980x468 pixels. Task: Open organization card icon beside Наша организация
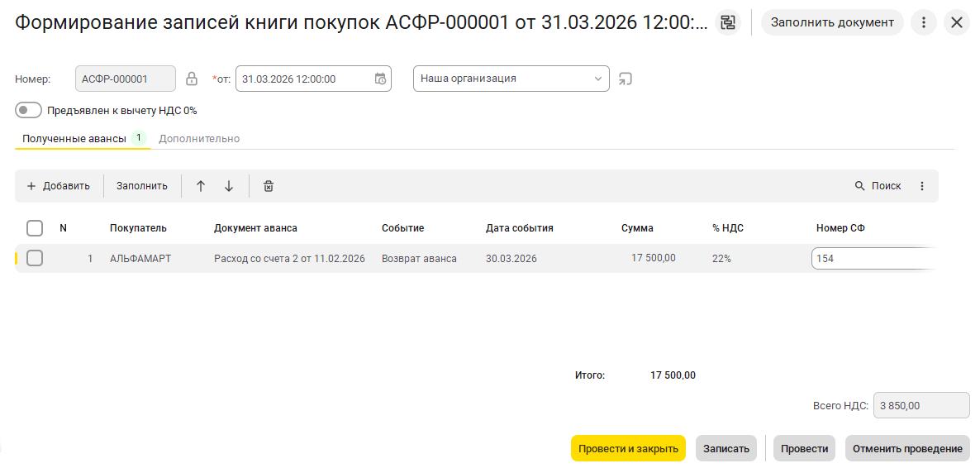(x=626, y=79)
